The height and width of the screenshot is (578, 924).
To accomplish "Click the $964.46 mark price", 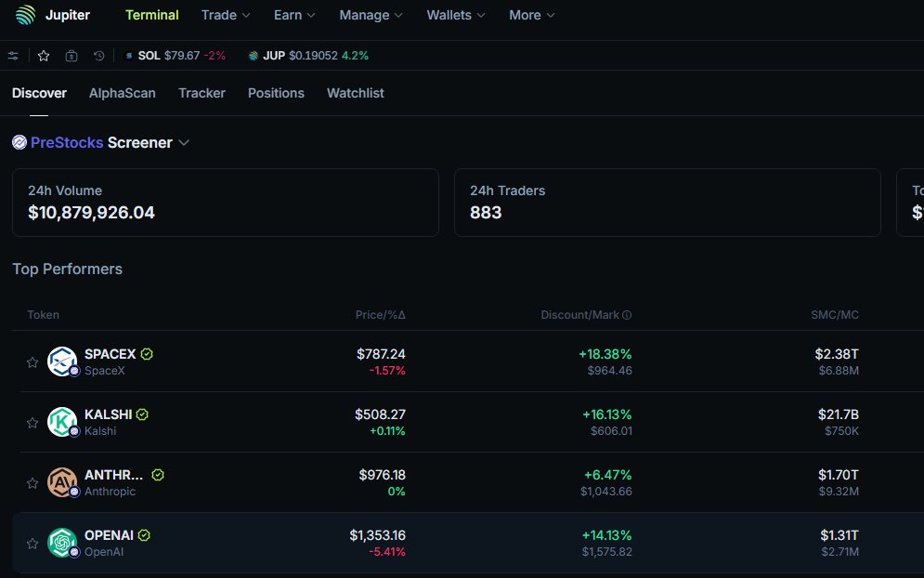I will pyautogui.click(x=609, y=371).
